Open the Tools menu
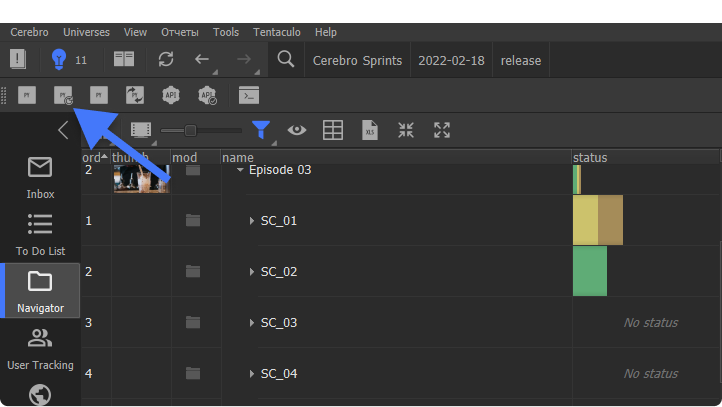 [x=226, y=32]
